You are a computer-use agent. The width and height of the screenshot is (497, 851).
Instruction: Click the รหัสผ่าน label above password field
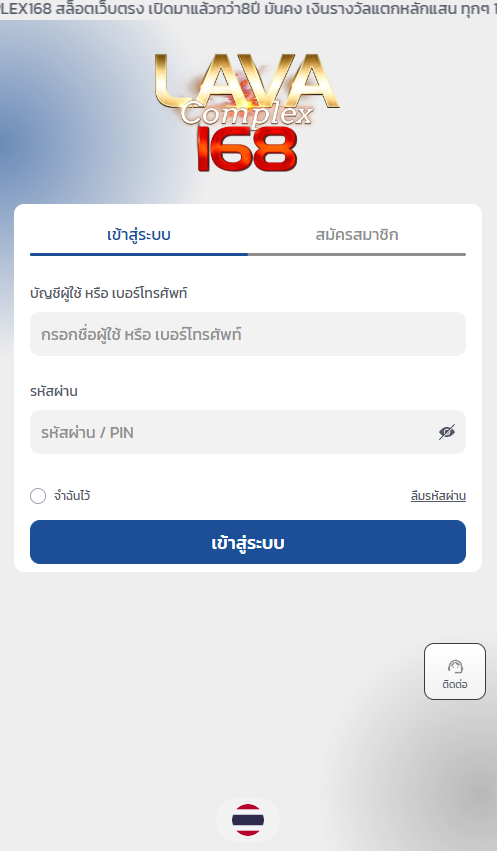tap(54, 391)
